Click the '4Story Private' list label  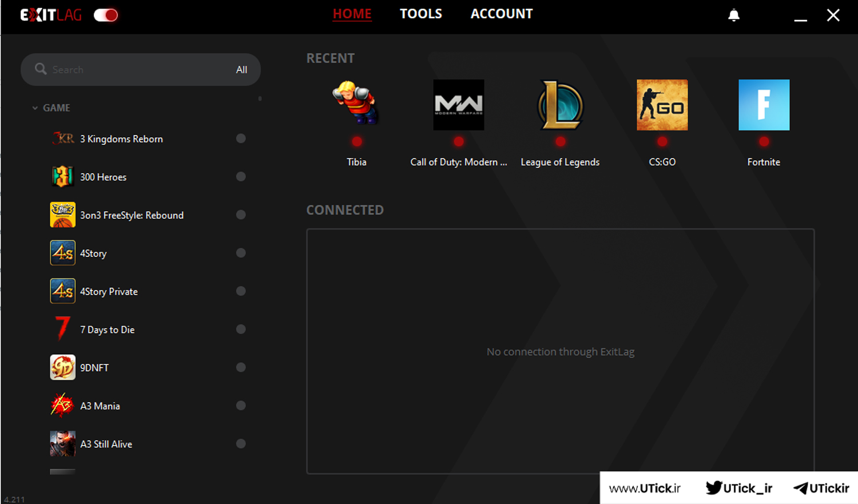[x=109, y=292]
